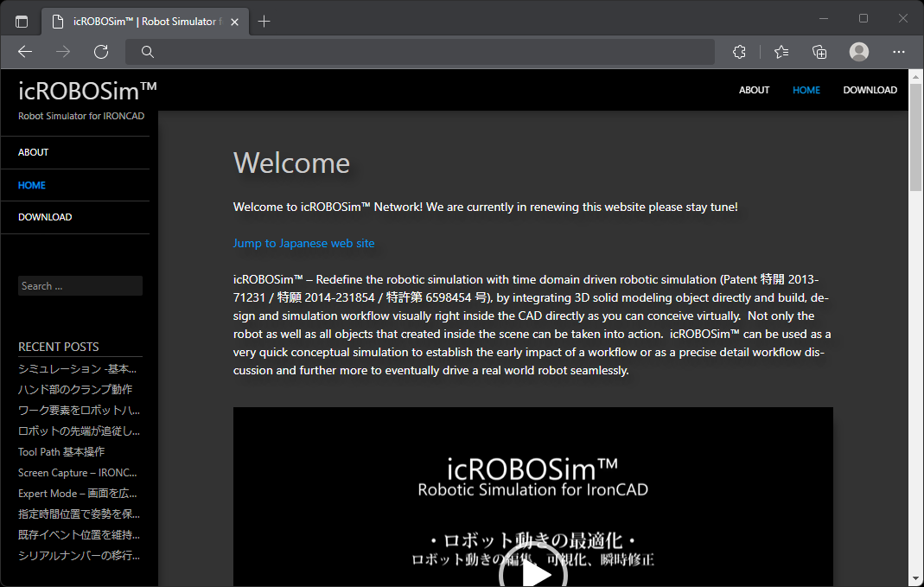Open the browser Extensions icon
924x587 pixels.
(739, 52)
